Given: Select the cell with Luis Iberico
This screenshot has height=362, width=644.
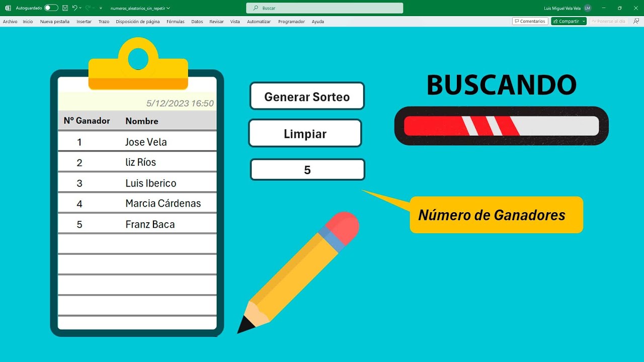Looking at the screenshot, I should [x=151, y=183].
